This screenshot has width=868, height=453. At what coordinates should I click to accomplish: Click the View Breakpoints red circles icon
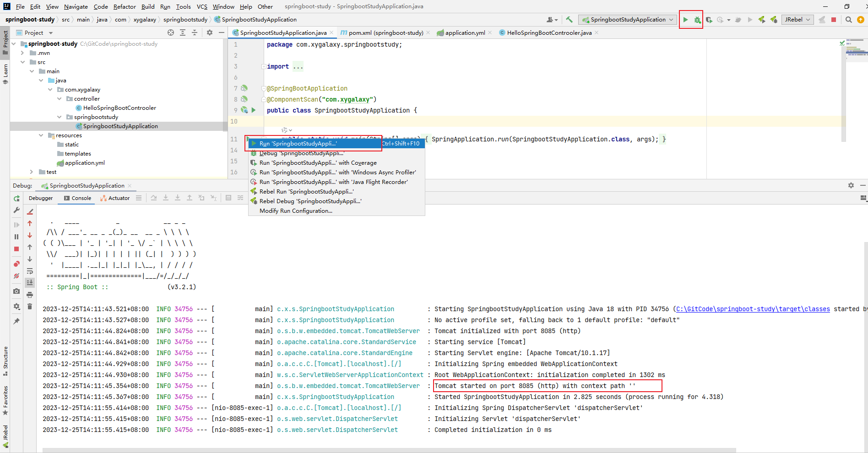click(x=16, y=264)
